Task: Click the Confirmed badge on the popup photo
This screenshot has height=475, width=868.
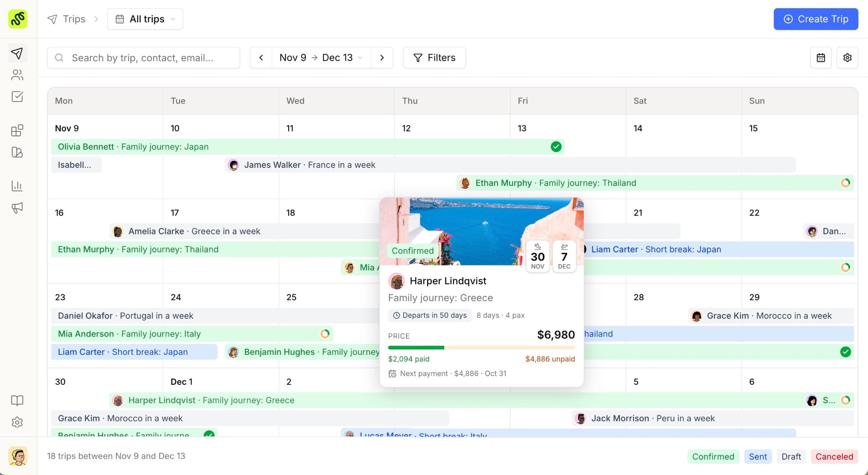Action: coord(413,251)
